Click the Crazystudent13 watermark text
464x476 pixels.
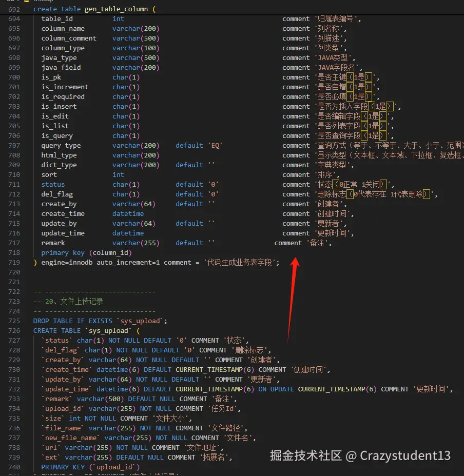[x=405, y=455]
